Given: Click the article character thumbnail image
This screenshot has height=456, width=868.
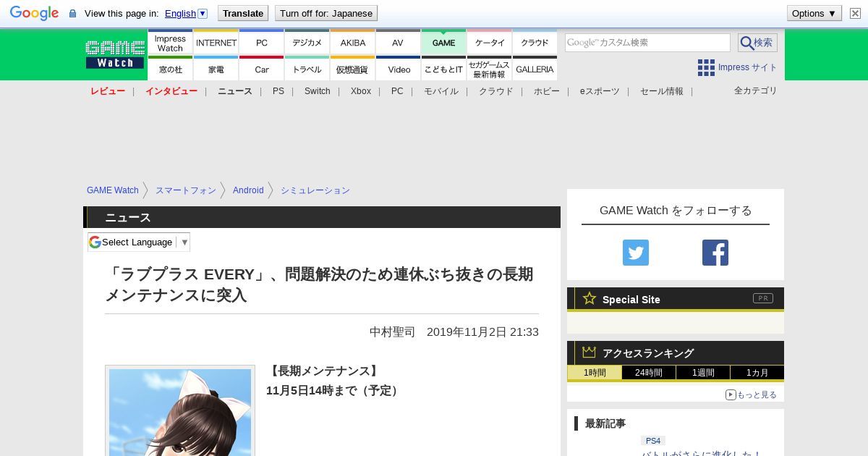Looking at the screenshot, I should [x=180, y=411].
